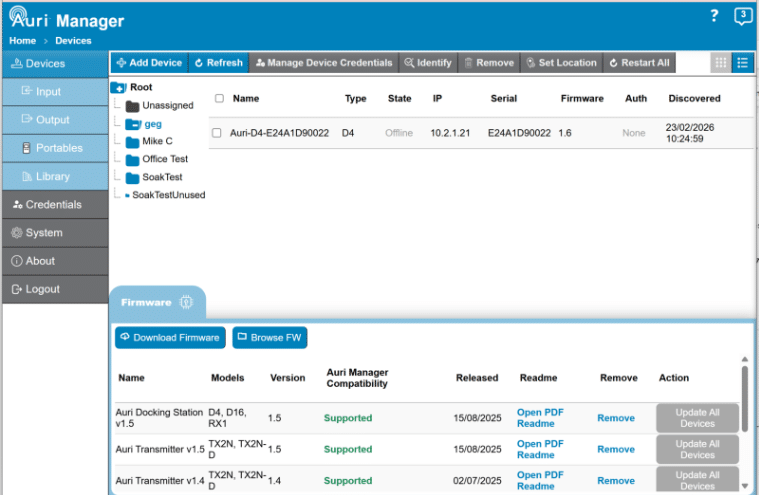
Task: Sort devices by the Name column header
Action: (x=246, y=99)
